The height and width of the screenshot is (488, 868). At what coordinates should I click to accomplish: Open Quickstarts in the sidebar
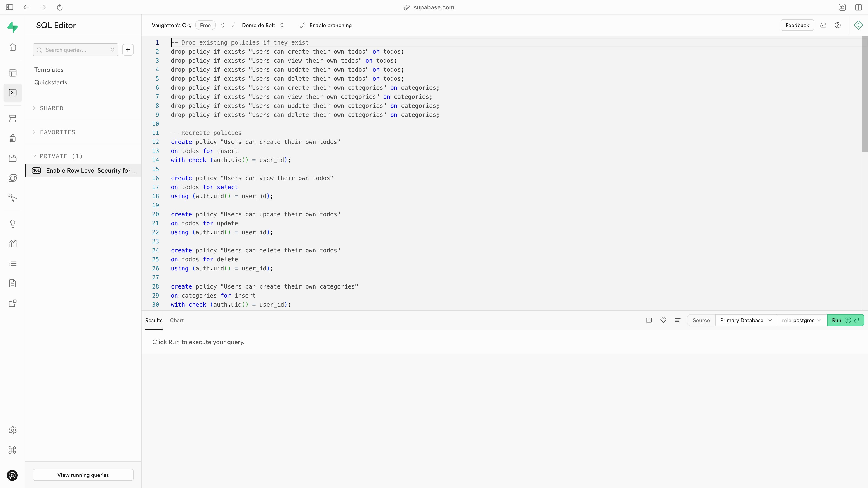click(x=51, y=82)
